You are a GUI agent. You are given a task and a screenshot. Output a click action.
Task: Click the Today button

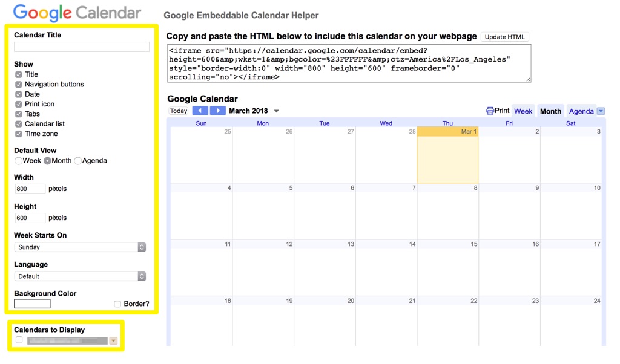(179, 111)
